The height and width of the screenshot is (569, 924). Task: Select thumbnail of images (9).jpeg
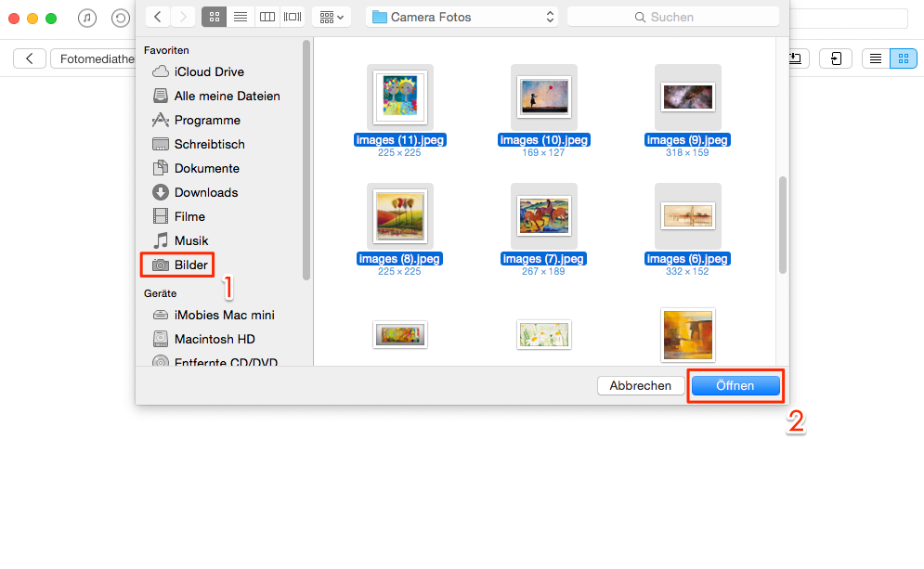[688, 97]
